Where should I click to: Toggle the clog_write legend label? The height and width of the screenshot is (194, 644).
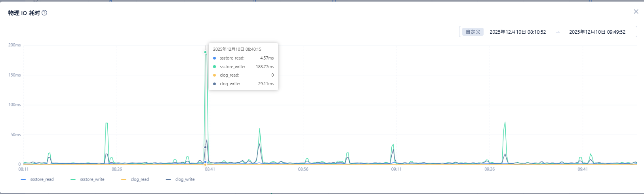tap(185, 179)
